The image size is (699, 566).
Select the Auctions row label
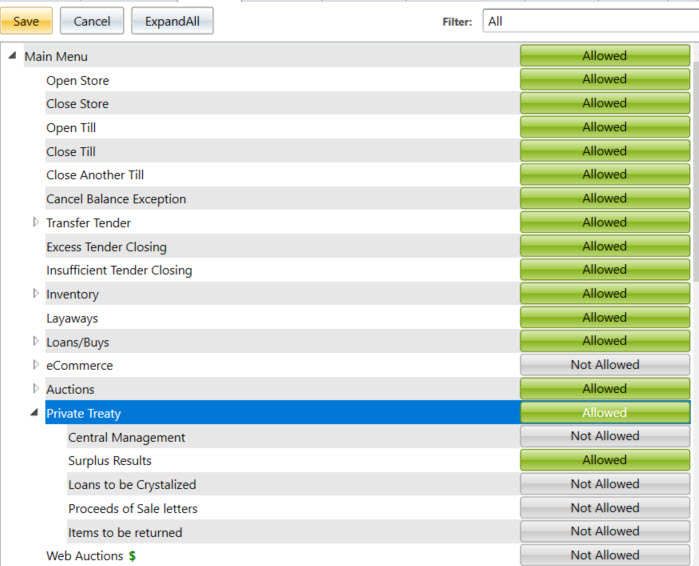pos(70,390)
